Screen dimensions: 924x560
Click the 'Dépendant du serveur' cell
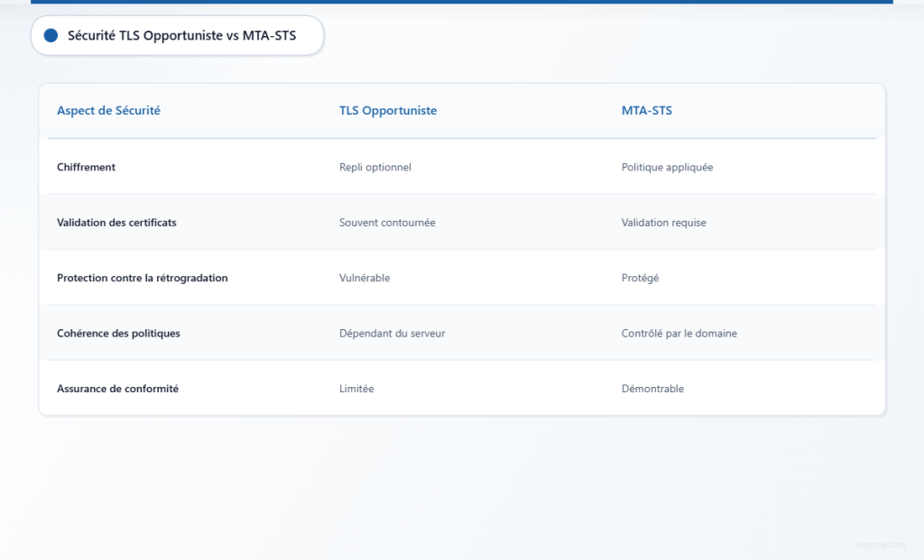(392, 333)
